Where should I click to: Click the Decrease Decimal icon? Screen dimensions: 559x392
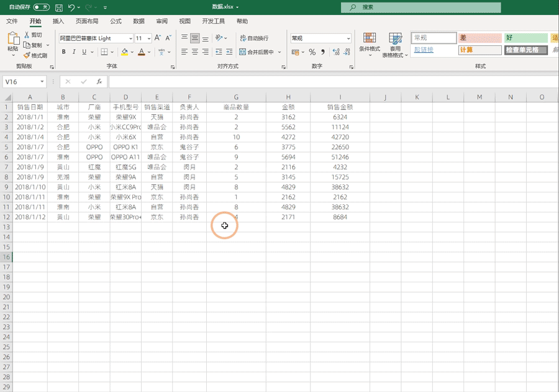coord(347,52)
